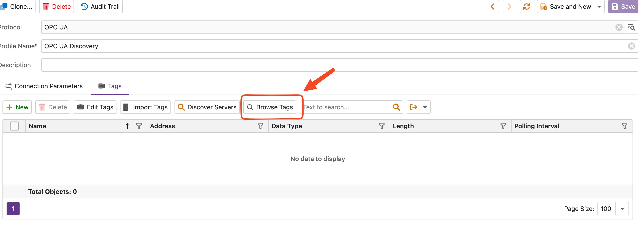Clear the Protocol field value
This screenshot has height=230, width=644.
[x=619, y=27]
